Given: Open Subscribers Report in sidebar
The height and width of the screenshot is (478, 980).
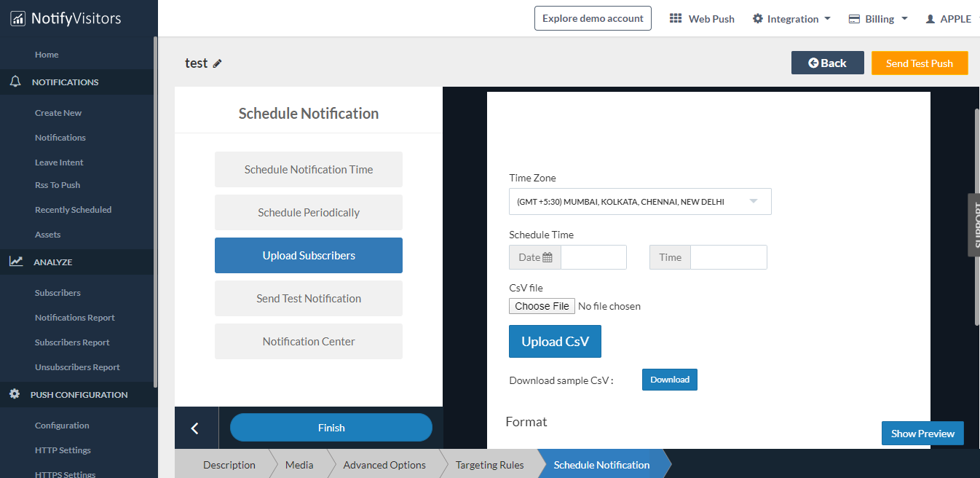Looking at the screenshot, I should (x=72, y=342).
